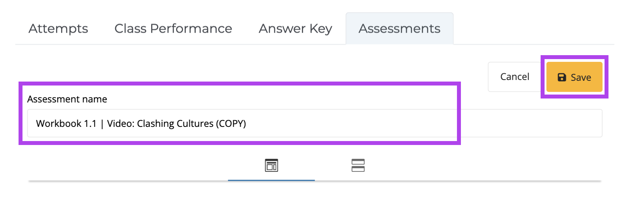Click "Clashing Cultures" inside the name field
Screen dimensions: 644x197
click(175, 124)
